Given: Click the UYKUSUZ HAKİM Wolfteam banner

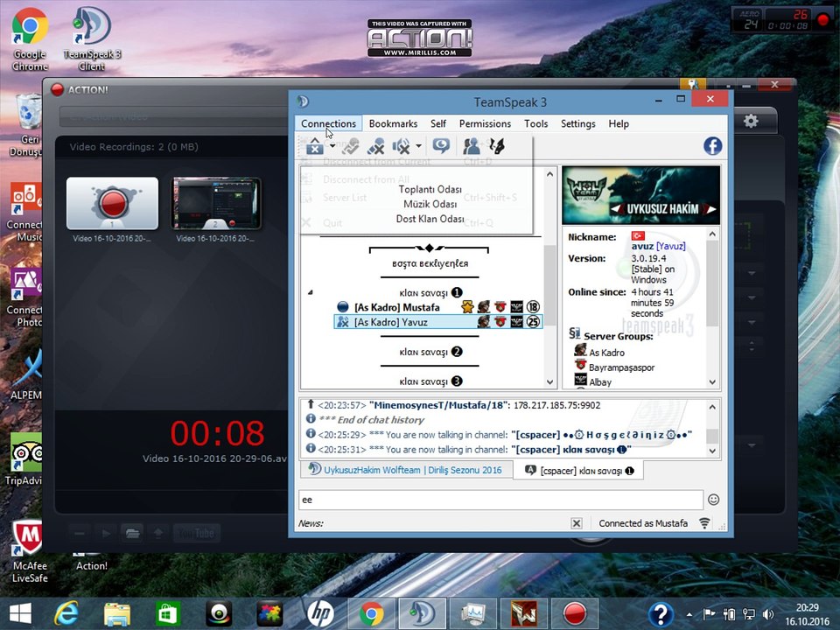Looking at the screenshot, I should tap(640, 195).
